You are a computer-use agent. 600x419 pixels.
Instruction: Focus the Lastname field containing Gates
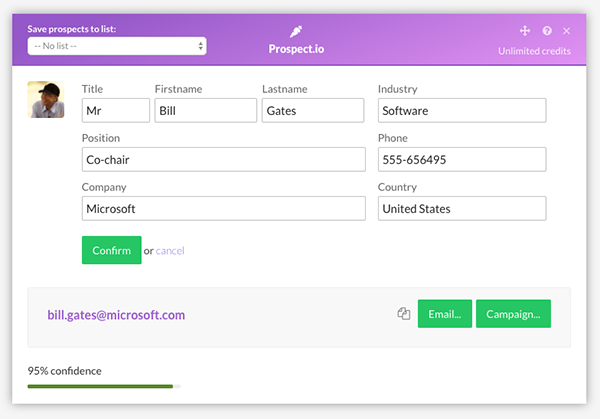coord(313,111)
